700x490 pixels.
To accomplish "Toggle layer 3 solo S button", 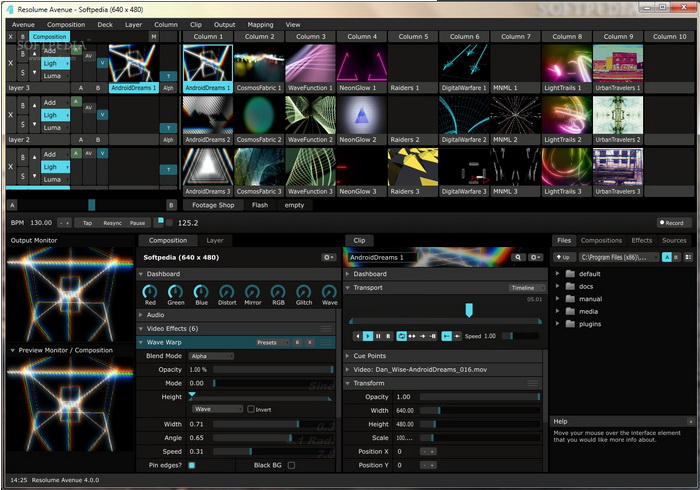I will pyautogui.click(x=23, y=72).
